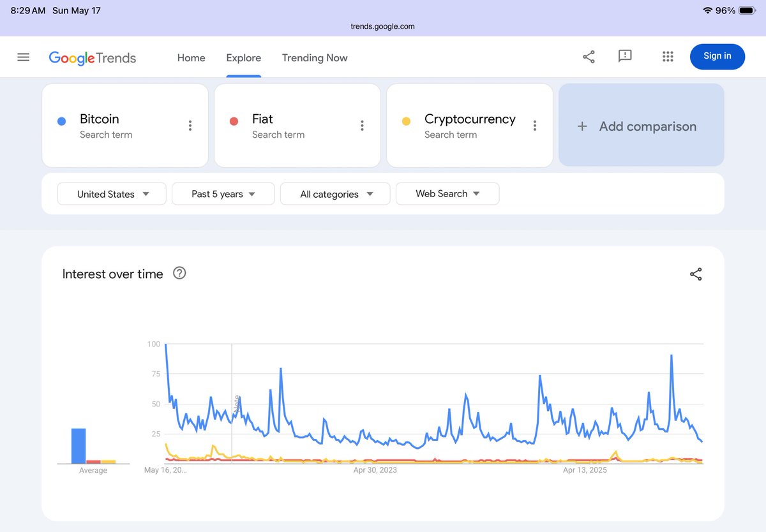Image resolution: width=766 pixels, height=532 pixels.
Task: Tap the battery indicator in status bar
Action: 747,11
